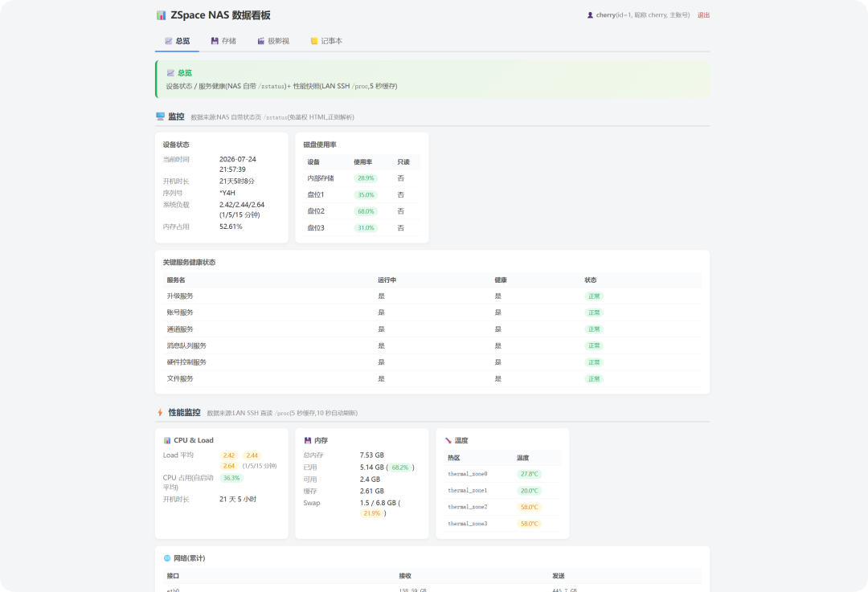Click the thermal_zone0 row label
This screenshot has width=868, height=592.
pos(468,474)
